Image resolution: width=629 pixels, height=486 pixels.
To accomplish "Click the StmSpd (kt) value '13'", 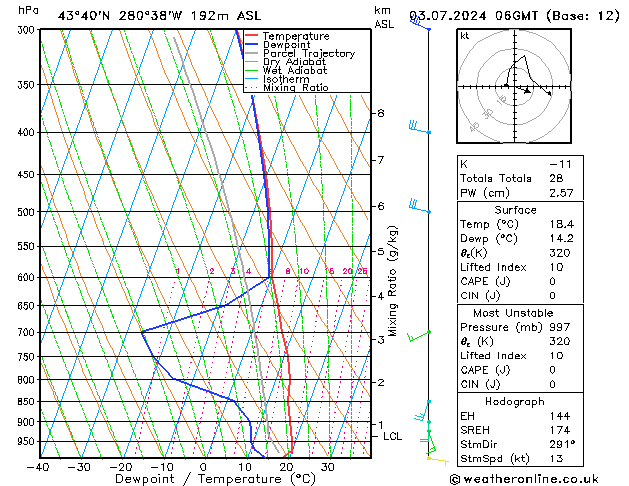I will (x=556, y=459).
